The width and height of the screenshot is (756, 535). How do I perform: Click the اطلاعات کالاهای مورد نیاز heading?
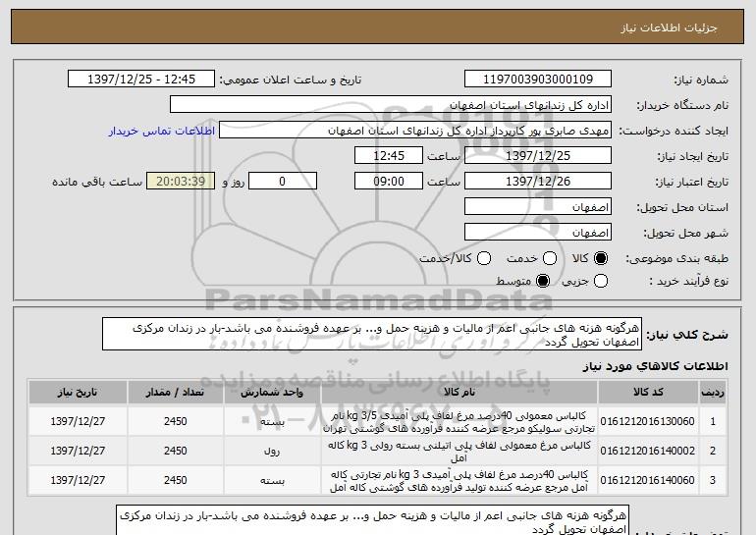pos(655,366)
